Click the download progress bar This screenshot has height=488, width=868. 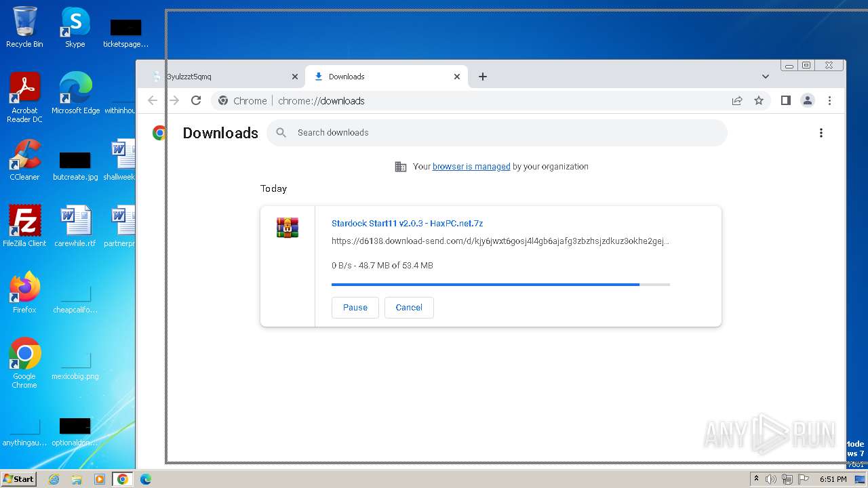point(500,285)
